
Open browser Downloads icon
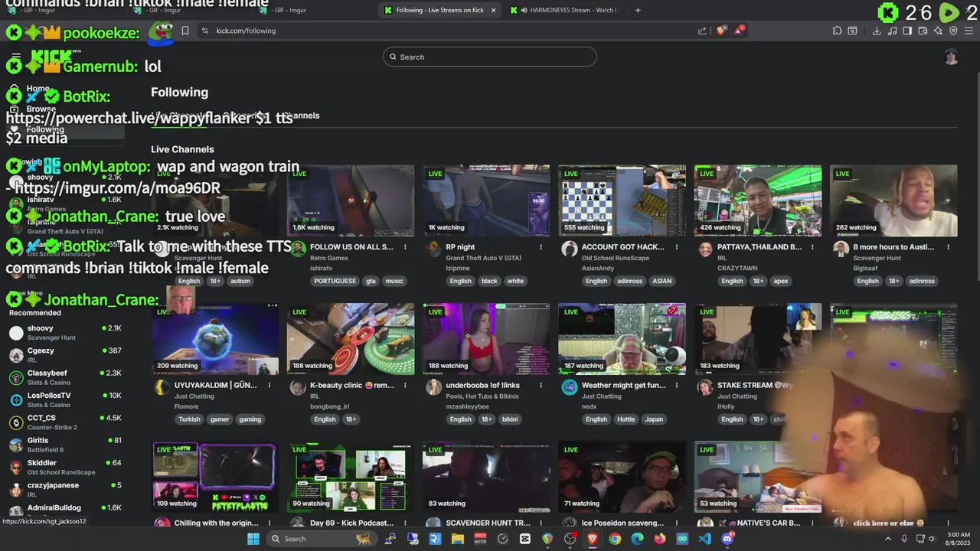(877, 31)
